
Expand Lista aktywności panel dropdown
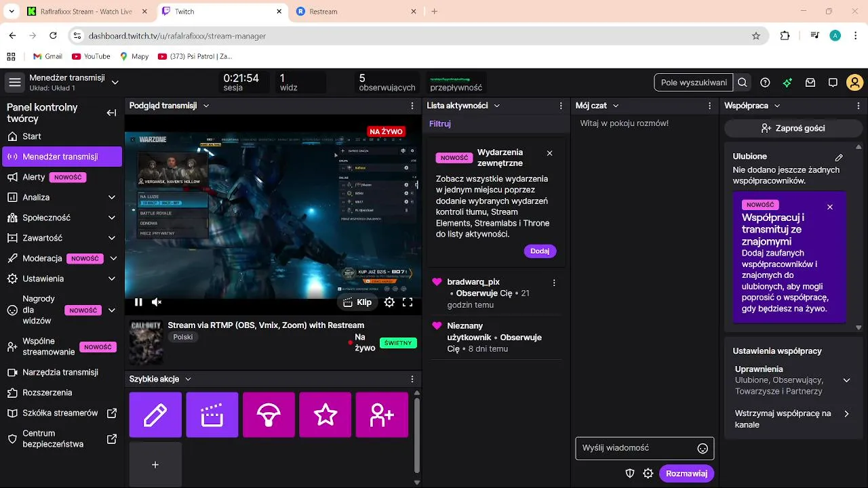(496, 106)
